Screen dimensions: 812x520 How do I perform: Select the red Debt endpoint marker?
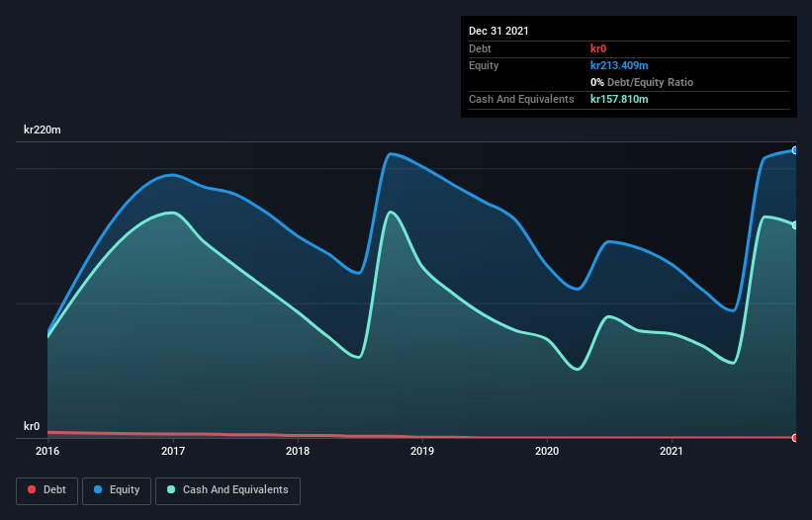coord(795,438)
